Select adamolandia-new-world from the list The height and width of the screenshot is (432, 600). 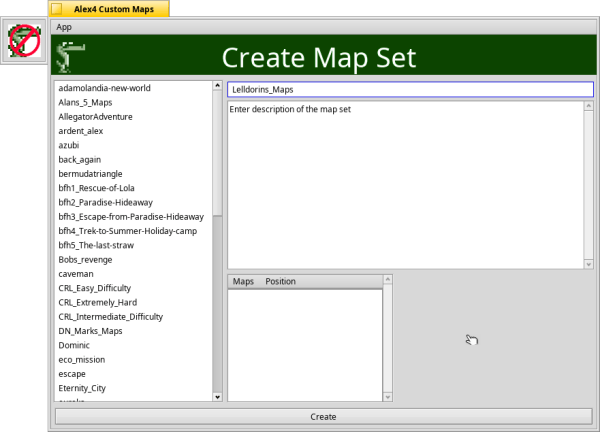click(x=105, y=88)
